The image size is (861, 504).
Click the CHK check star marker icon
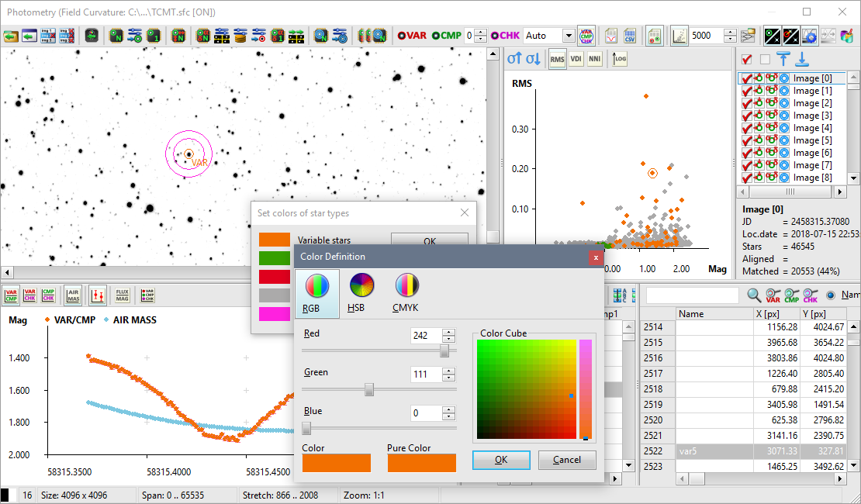click(x=505, y=36)
